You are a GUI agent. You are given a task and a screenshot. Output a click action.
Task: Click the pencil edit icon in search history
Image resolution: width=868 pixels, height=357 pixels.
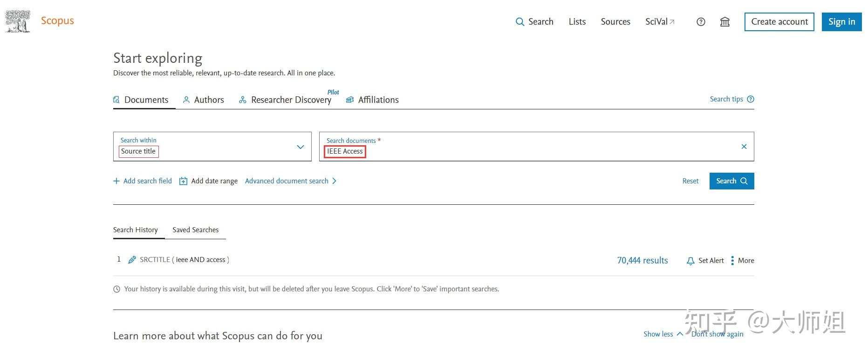[x=132, y=260]
